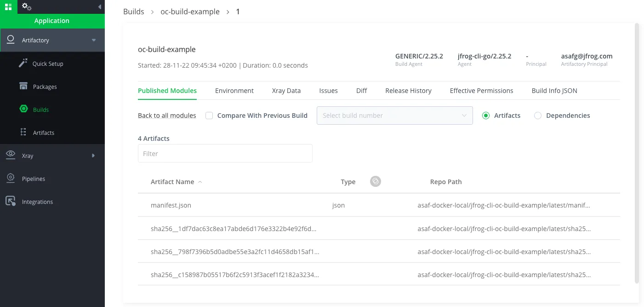644x307 pixels.
Task: Select the sha256__798f7396b5d0 artifact row
Action: pyautogui.click(x=379, y=251)
